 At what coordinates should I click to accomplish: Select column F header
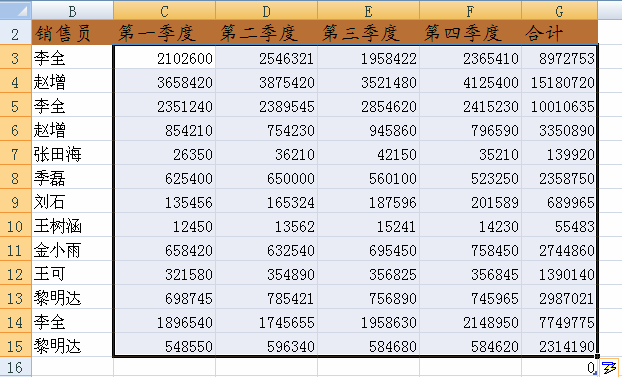point(470,11)
